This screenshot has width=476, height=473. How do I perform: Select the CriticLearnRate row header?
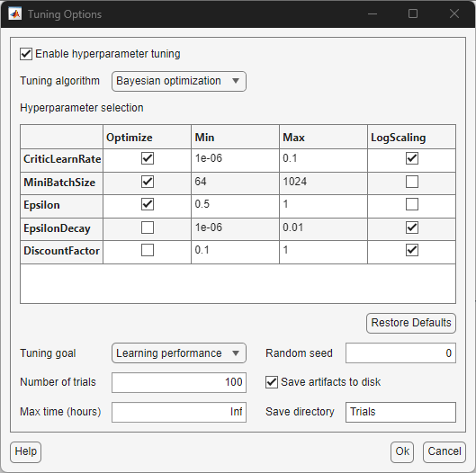point(61,160)
